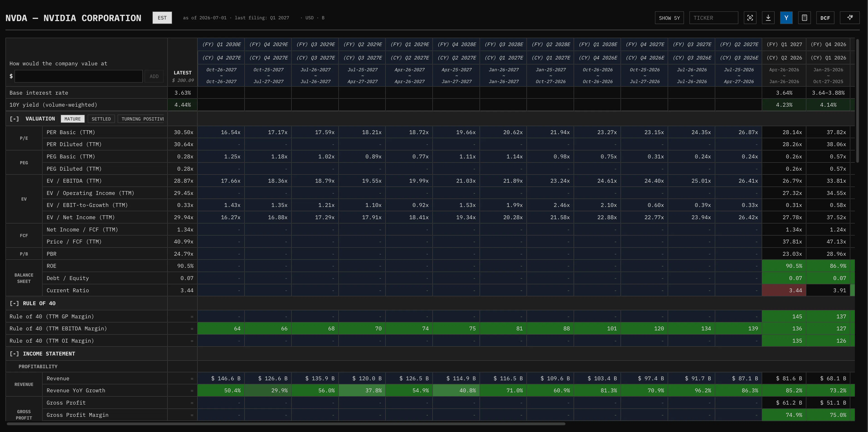Viewport: 868px width, 432px height.
Task: Select the EV / EBITDA (TTM) row label
Action: coord(74,181)
